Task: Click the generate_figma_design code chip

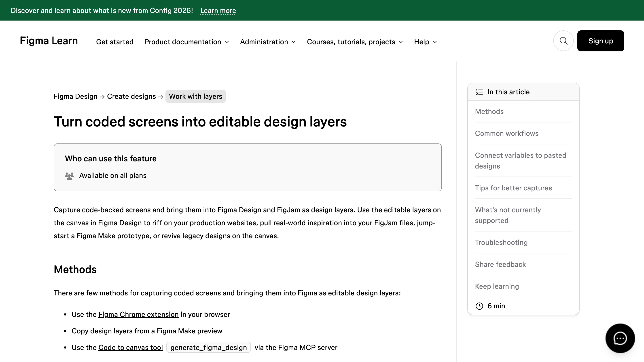Action: 208,347
